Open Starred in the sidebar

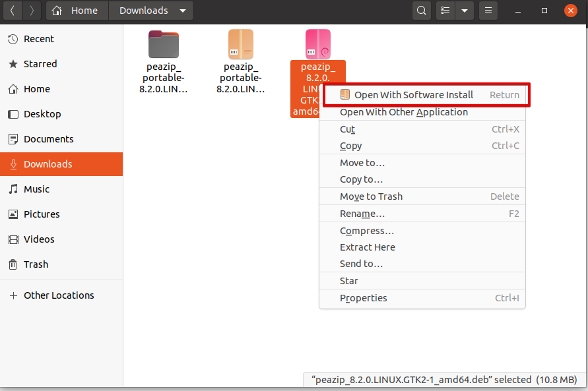click(61, 64)
